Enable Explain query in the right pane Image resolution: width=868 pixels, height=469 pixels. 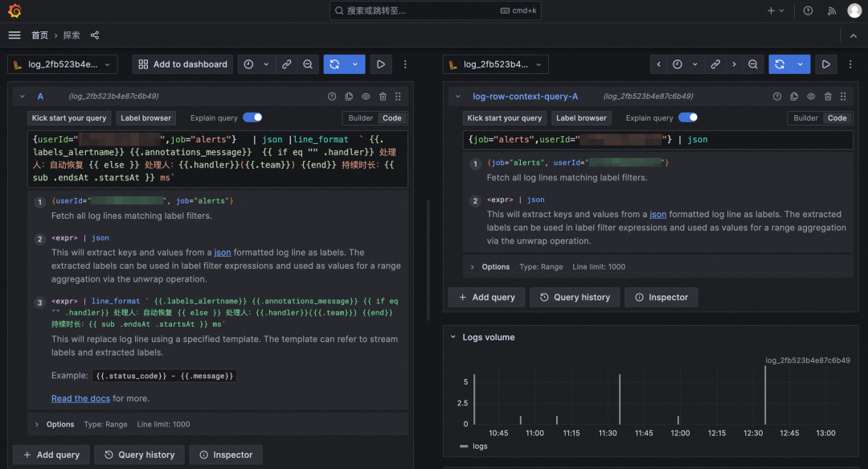coord(688,117)
